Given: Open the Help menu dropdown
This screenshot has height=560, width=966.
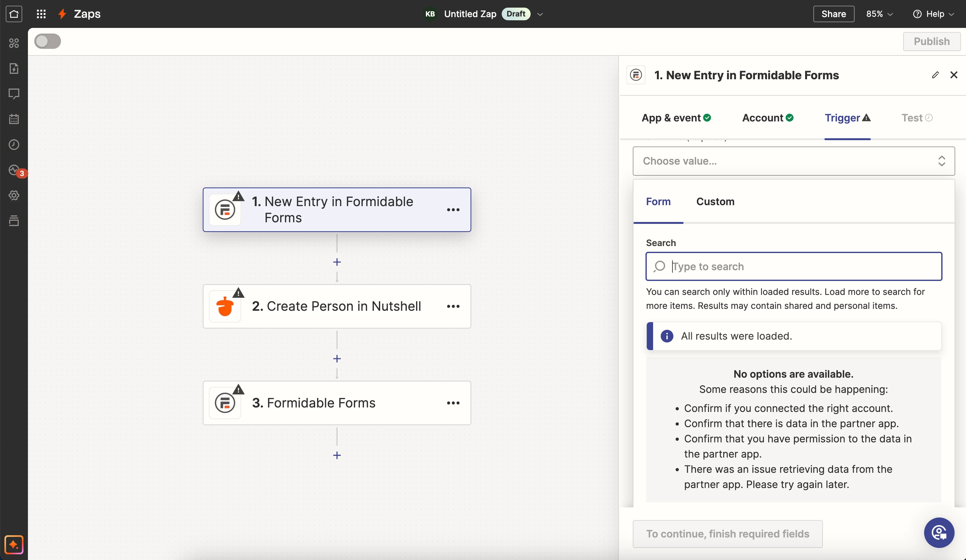Looking at the screenshot, I should click(x=933, y=14).
